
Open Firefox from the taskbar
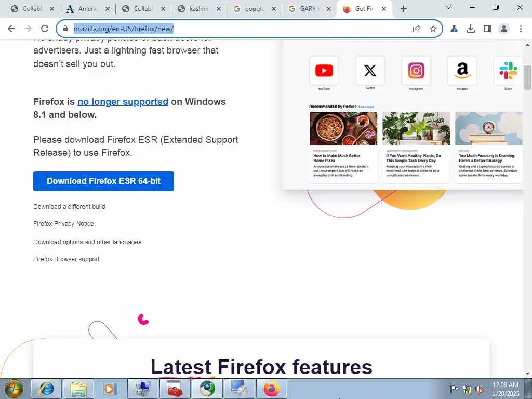click(x=271, y=389)
